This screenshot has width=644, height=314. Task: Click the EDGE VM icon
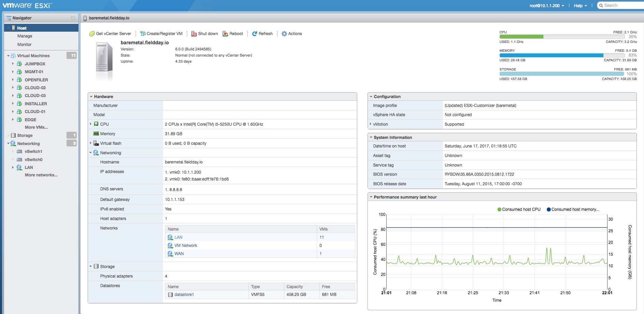[19, 120]
